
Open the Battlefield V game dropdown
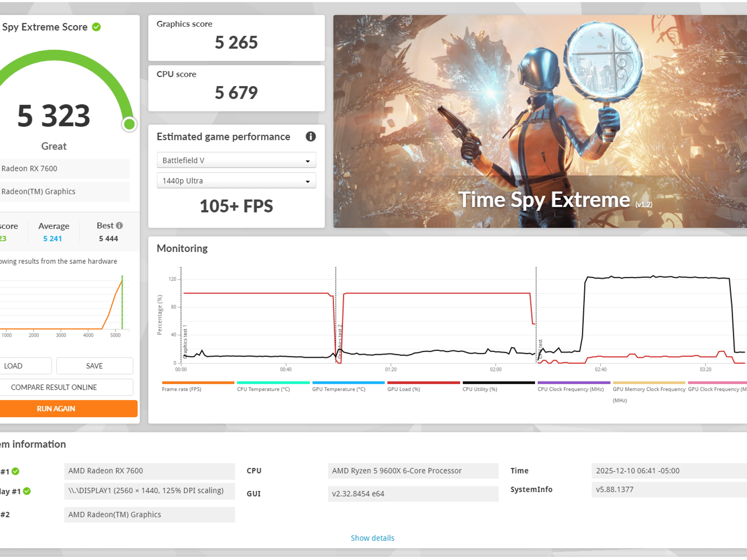coord(236,160)
